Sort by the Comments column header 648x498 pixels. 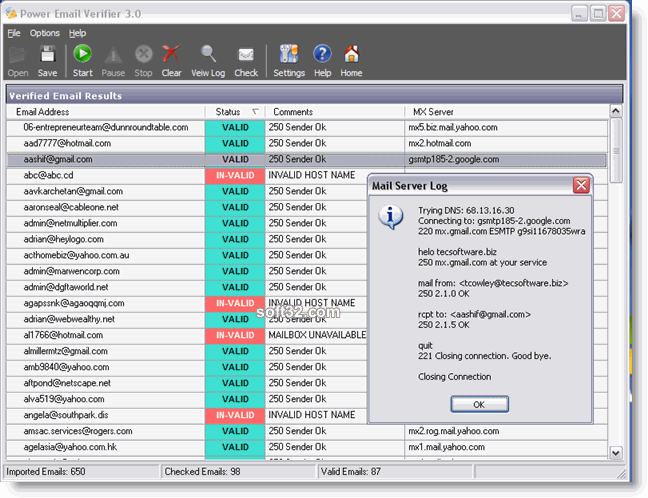334,112
